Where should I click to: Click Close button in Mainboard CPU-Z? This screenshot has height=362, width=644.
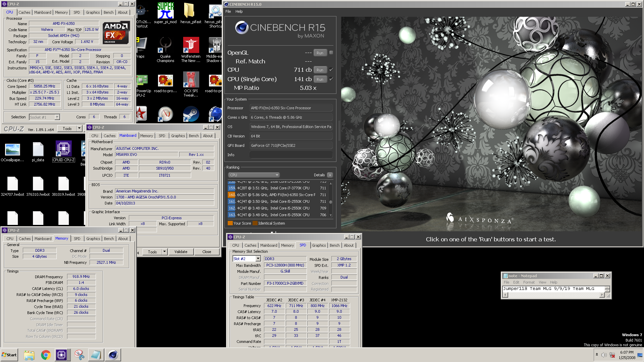coord(207,252)
